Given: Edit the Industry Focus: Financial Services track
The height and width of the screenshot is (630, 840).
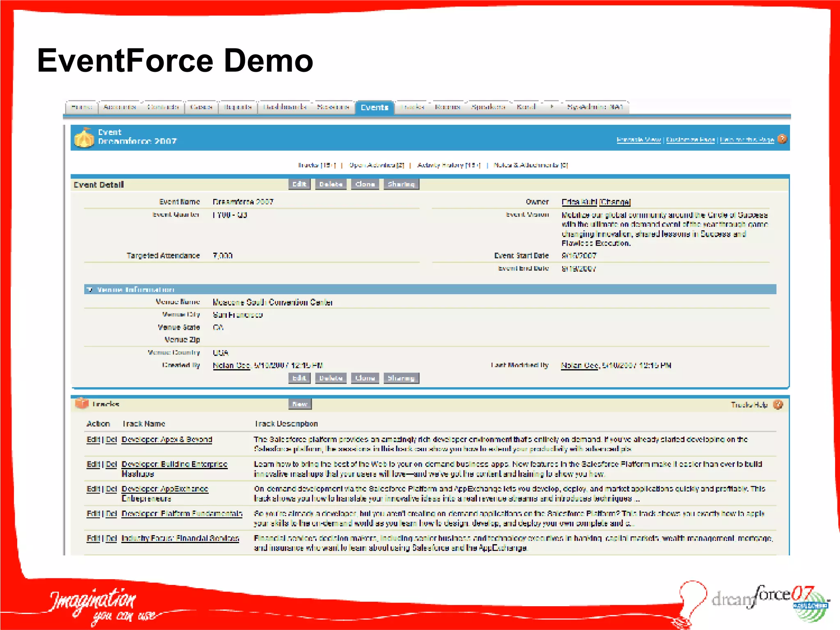Looking at the screenshot, I should (93, 538).
